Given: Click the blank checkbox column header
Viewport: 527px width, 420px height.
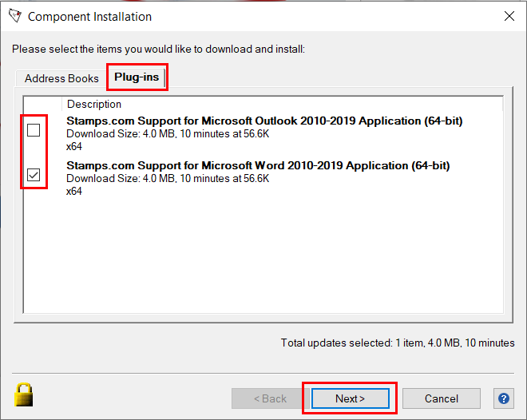Looking at the screenshot, I should point(42,104).
